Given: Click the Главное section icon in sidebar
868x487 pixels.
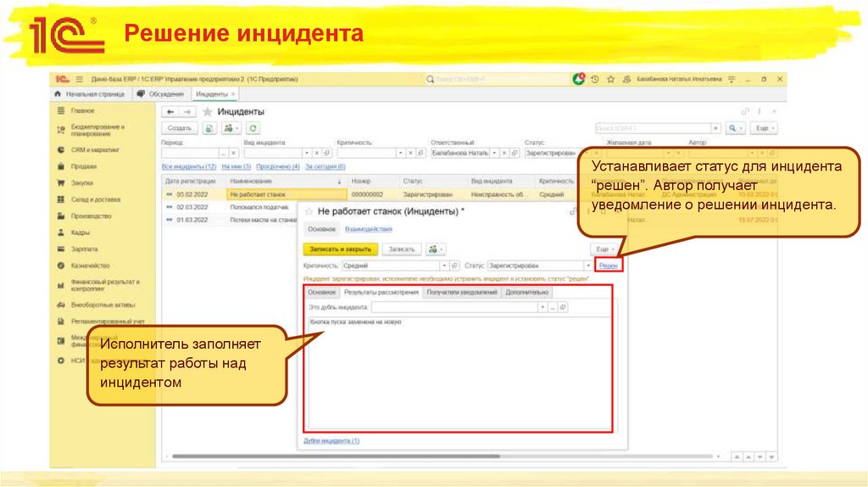Looking at the screenshot, I should (x=61, y=111).
